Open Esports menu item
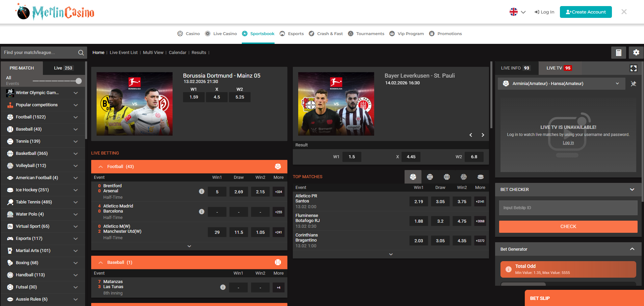This screenshot has height=306, width=644. pyautogui.click(x=292, y=34)
